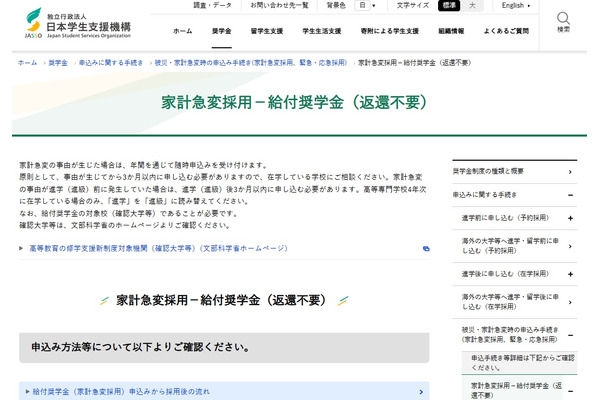
Task: Open the 給付奨学金(家計急変採用)申込みから採用後の流れ link
Action: click(x=121, y=392)
